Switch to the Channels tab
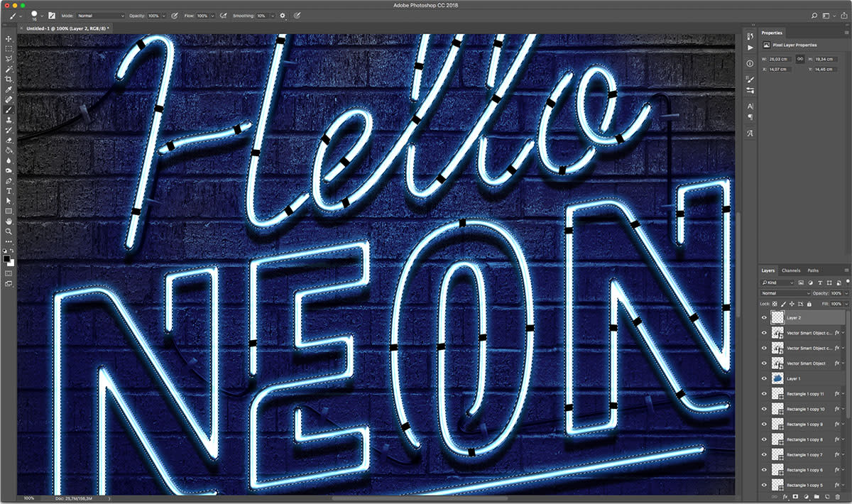Image resolution: width=852 pixels, height=504 pixels. [x=791, y=270]
